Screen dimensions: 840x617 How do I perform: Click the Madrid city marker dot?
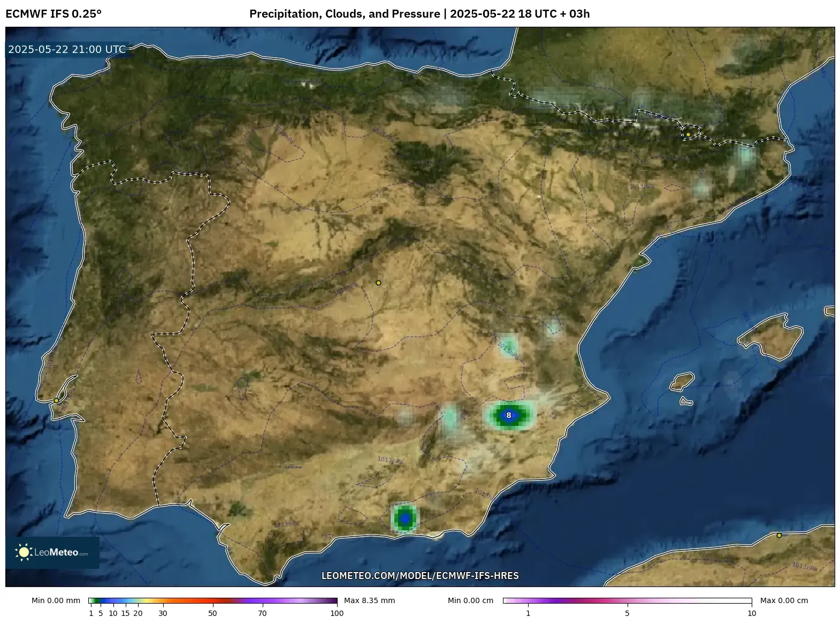378,283
